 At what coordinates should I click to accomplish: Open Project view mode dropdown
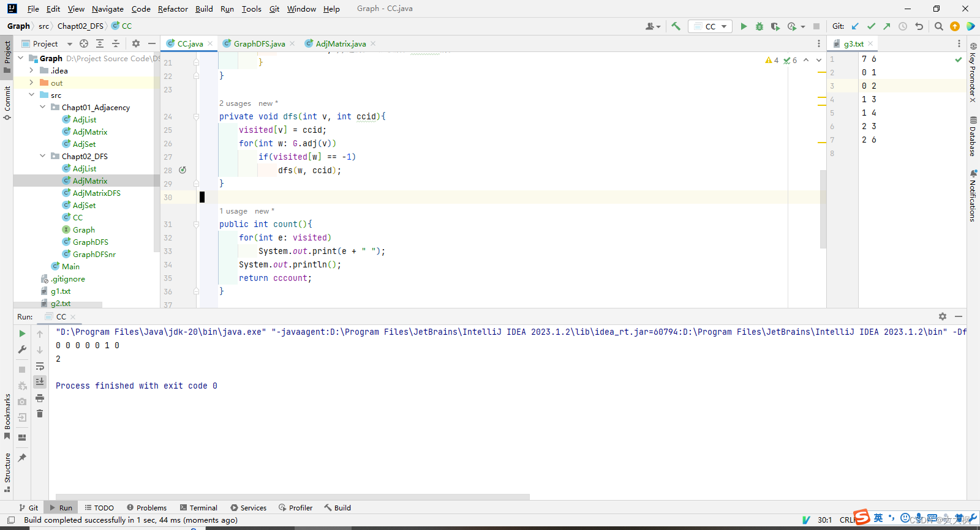point(70,44)
